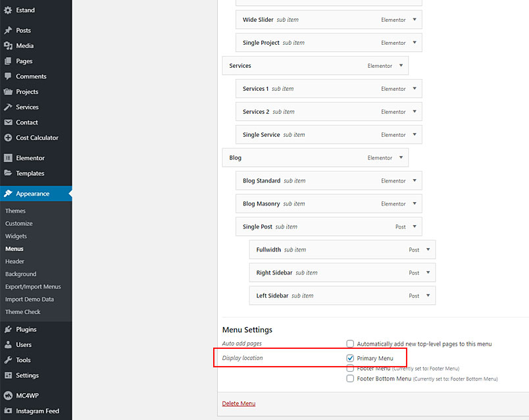Open the Widgets submenu item

click(16, 236)
